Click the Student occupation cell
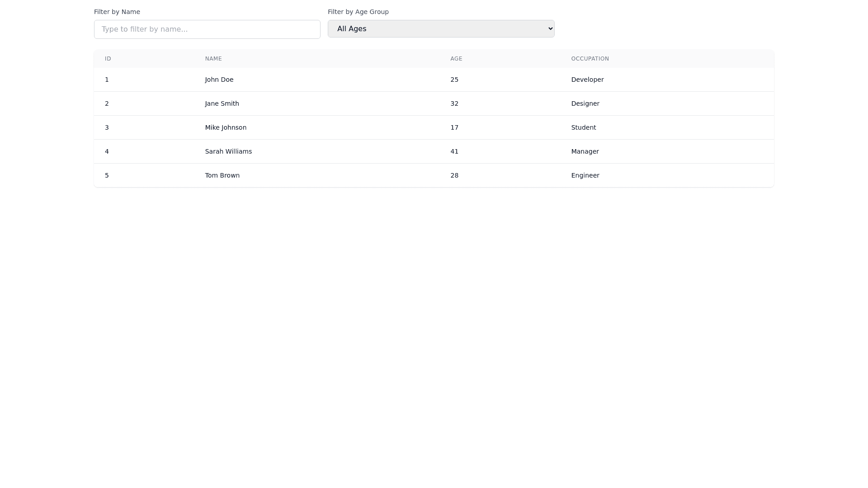This screenshot has width=868, height=488. coord(583,127)
